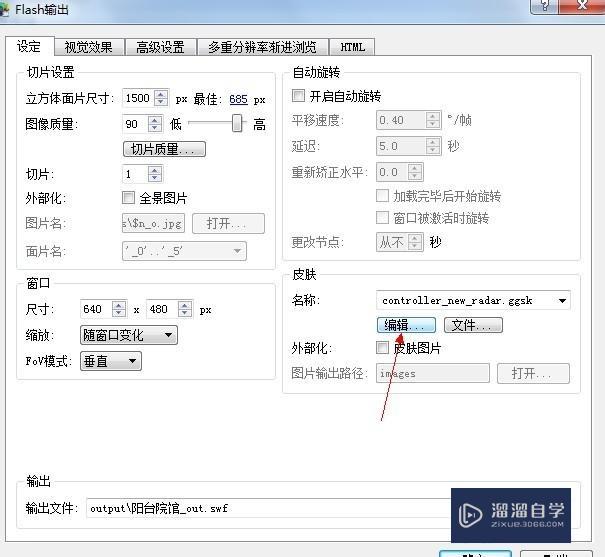Click the 输出文件 path field
Image resolution: width=605 pixels, height=557 pixels.
pyautogui.click(x=268, y=508)
